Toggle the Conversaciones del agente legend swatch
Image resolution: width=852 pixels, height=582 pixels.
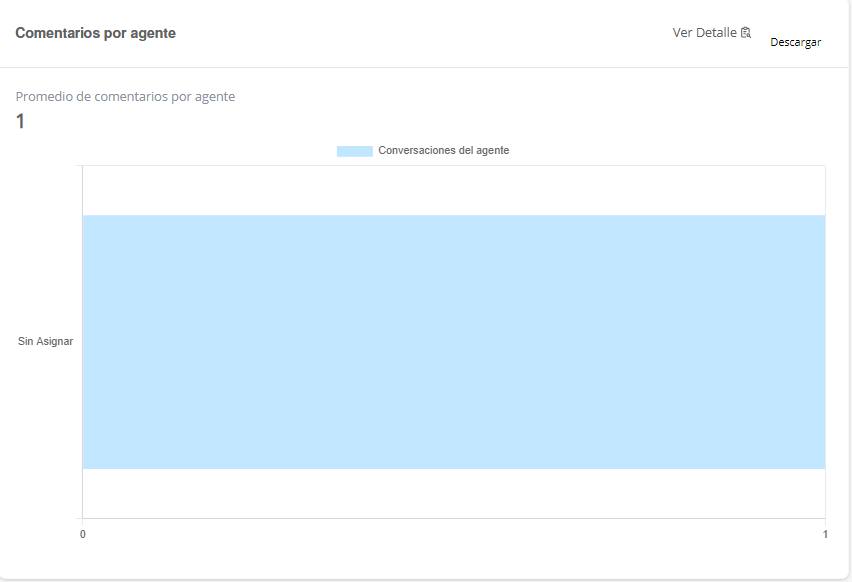tap(354, 151)
